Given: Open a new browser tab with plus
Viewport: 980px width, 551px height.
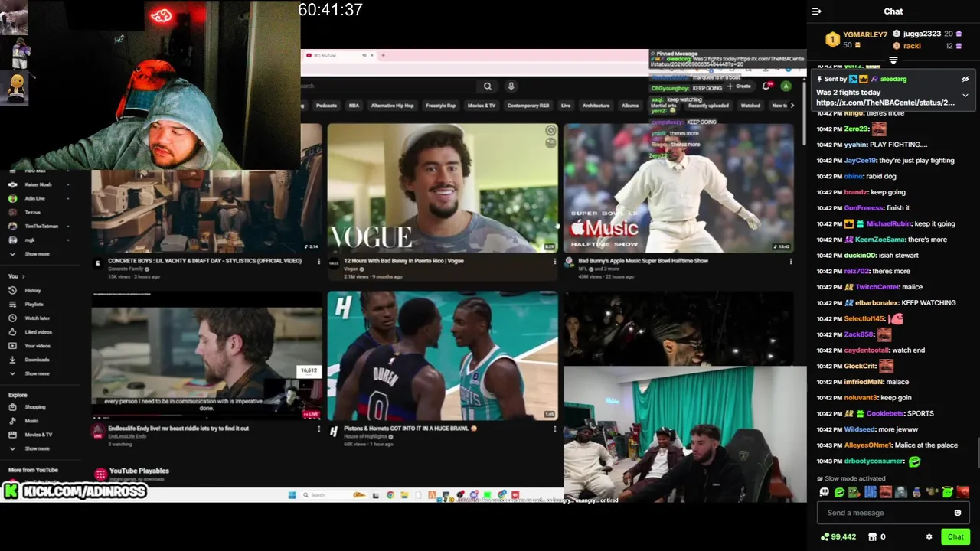Looking at the screenshot, I should (383, 55).
